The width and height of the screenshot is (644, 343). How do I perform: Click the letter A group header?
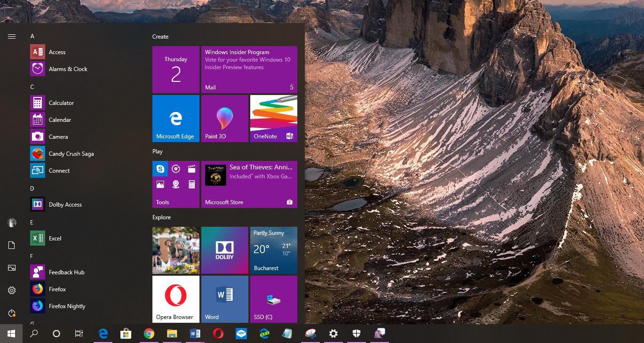coord(32,36)
